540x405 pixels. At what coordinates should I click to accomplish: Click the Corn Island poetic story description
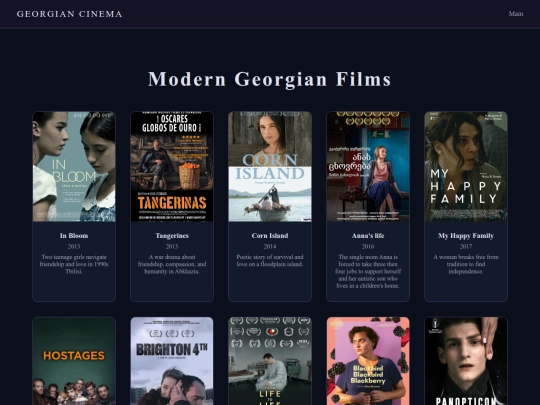coord(270,261)
